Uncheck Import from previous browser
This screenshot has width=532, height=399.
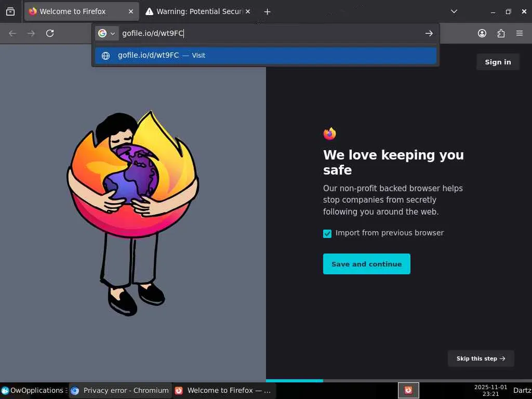point(327,233)
